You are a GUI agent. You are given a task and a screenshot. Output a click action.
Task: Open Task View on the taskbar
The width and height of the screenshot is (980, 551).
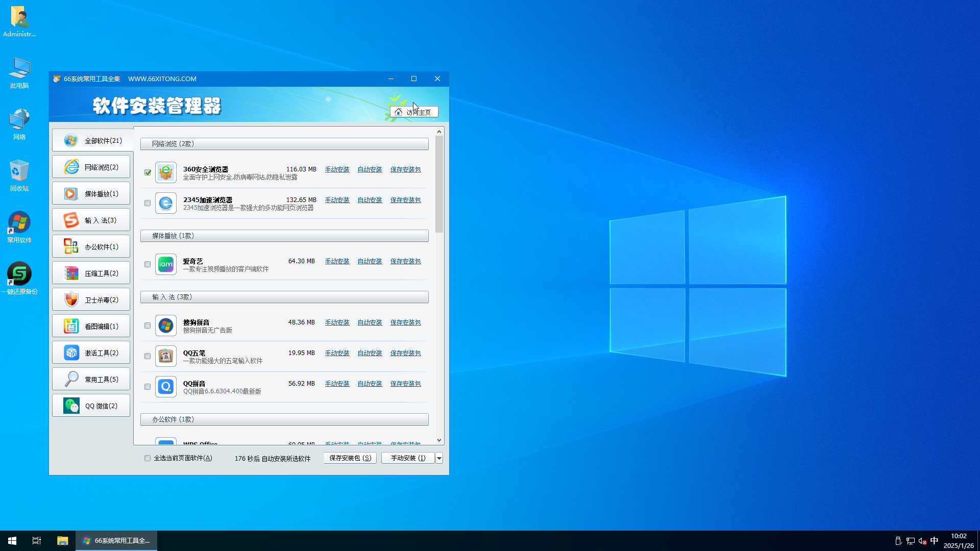coord(37,541)
